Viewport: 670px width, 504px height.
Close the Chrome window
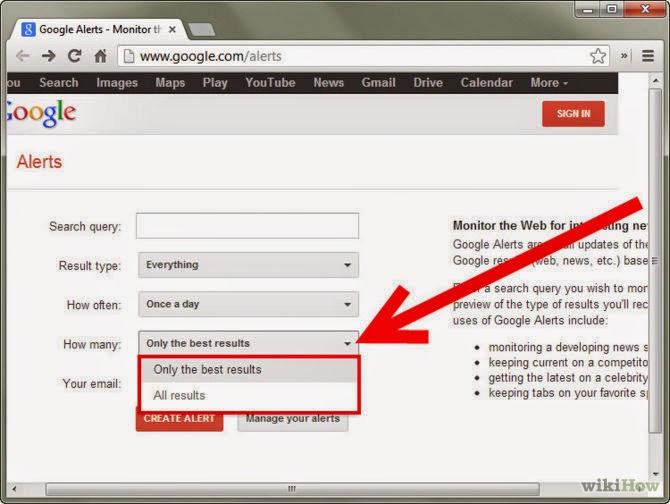(645, 9)
